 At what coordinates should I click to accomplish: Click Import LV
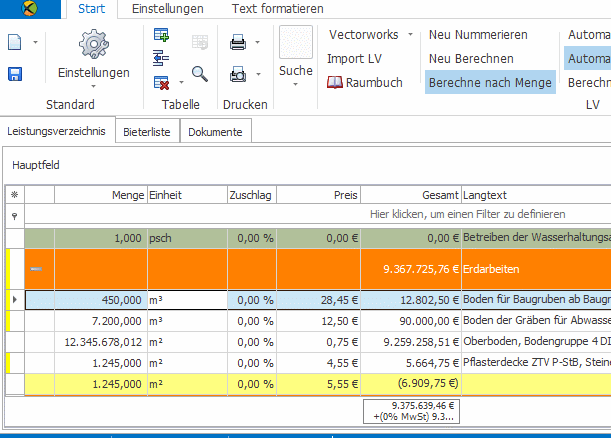click(x=354, y=59)
